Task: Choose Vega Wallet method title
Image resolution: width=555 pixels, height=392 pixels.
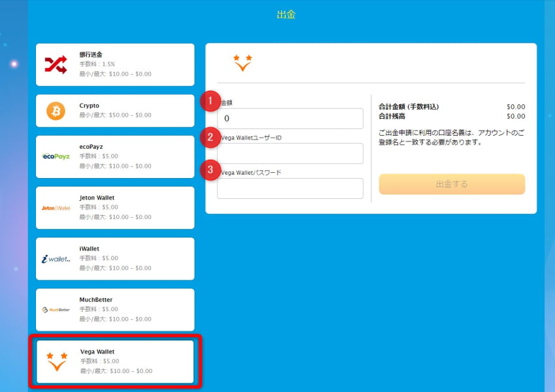Action: click(x=97, y=352)
